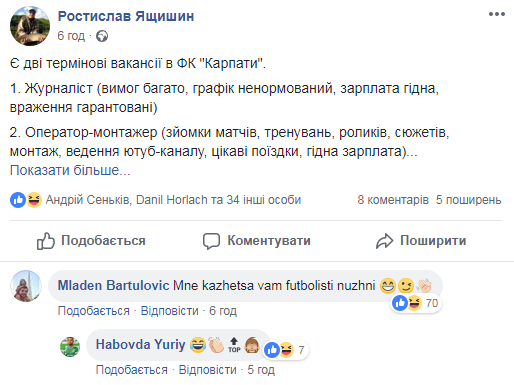Viewport: 514px width, 385px height.
Task: Click Відповісти under Habovda Yuriy's reply
Action: tap(208, 370)
